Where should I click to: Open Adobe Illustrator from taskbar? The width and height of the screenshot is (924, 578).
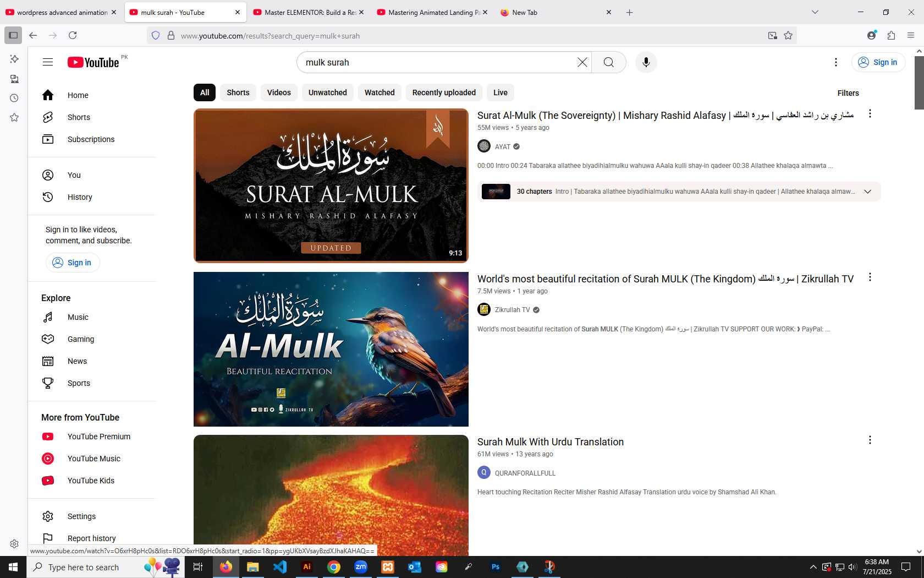(307, 566)
